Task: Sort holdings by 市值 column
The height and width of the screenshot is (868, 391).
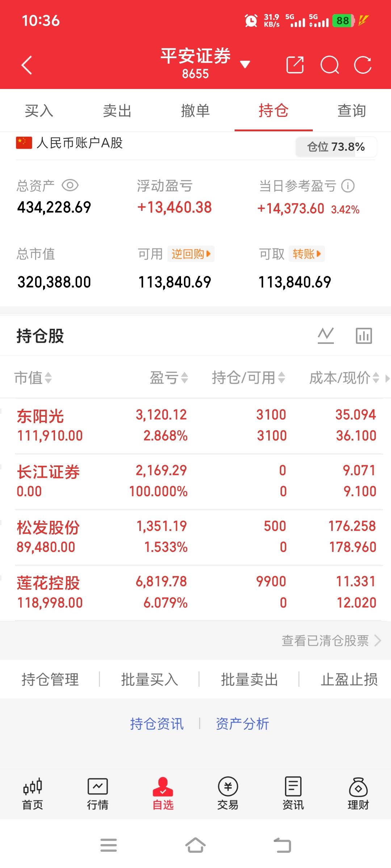Action: [33, 378]
